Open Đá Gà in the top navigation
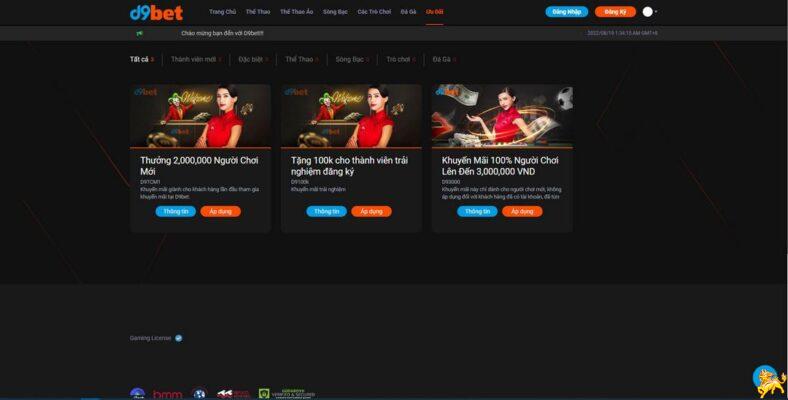The height and width of the screenshot is (400, 788). pyautogui.click(x=408, y=12)
